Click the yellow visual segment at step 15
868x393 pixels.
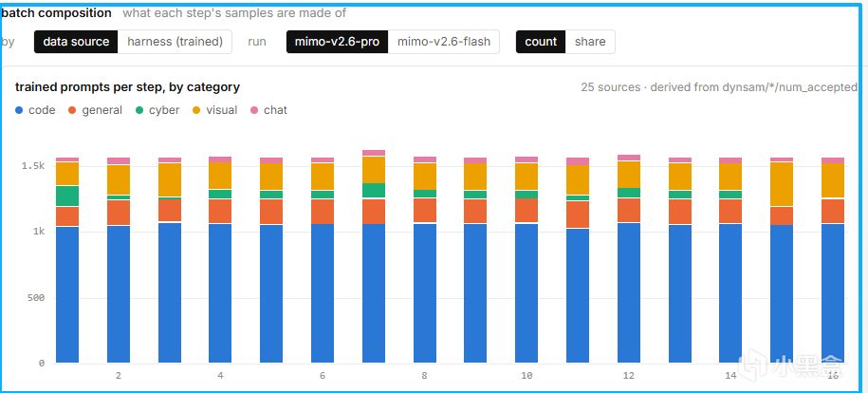pyautogui.click(x=782, y=184)
